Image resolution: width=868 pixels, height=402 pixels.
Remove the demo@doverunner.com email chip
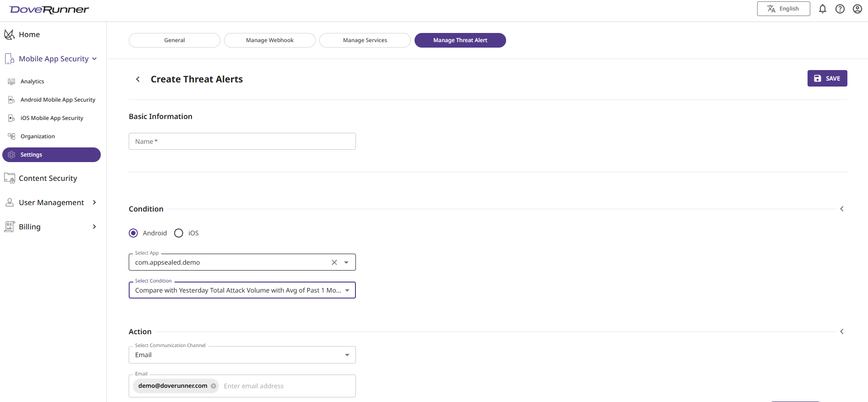213,386
